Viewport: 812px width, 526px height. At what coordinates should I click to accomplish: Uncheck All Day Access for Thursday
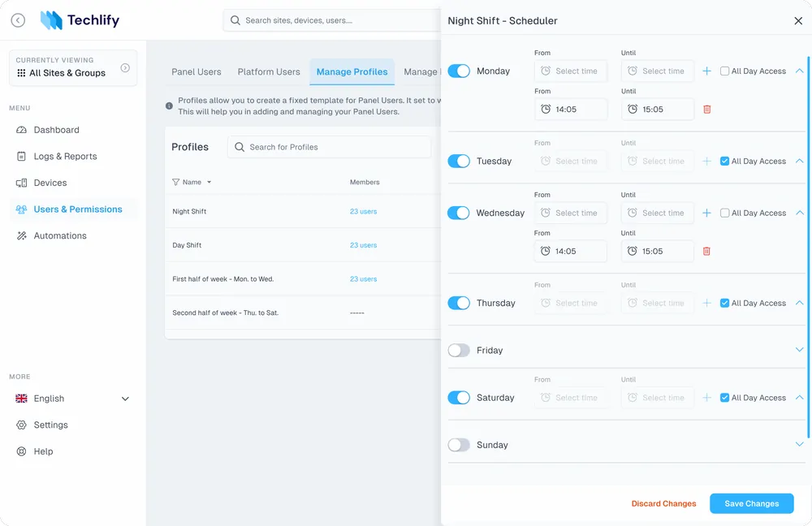tap(724, 303)
